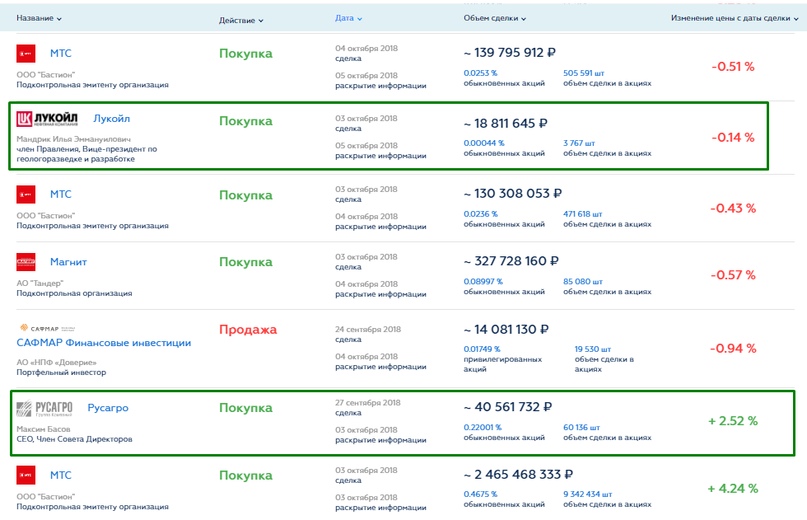Screen dimensions: 807x520
Task: Click Покупка action in Лукойл row
Action: (245, 121)
